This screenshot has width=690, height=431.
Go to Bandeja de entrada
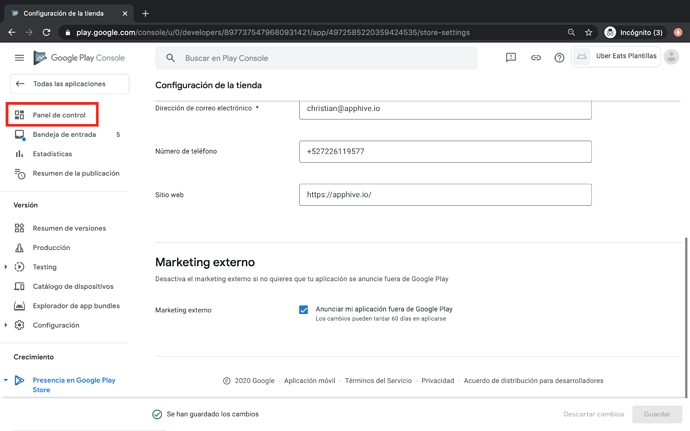(64, 134)
